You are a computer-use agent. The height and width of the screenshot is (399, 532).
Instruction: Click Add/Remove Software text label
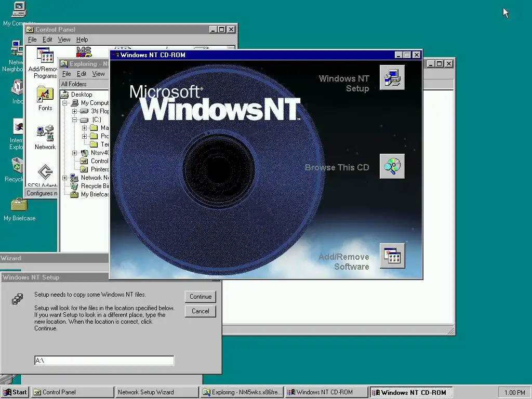[x=344, y=262]
